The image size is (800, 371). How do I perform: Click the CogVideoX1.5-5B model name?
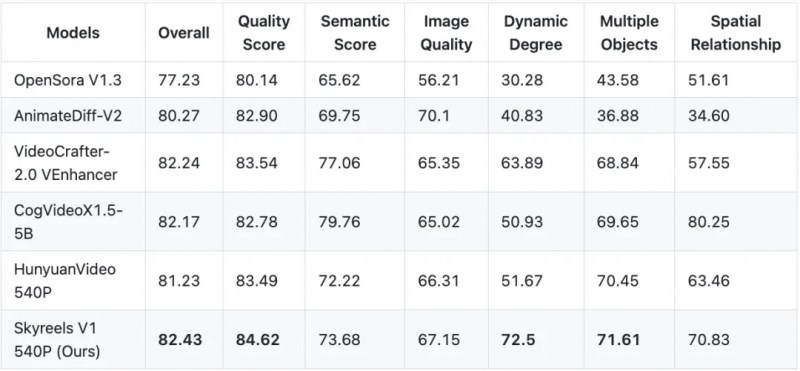(x=68, y=222)
